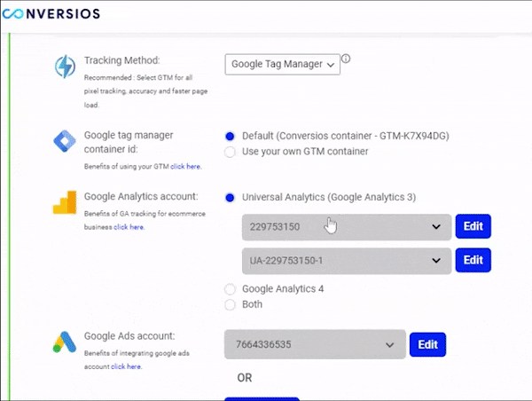Open the 7664336535 Google Ads account dropdown
The image size is (532, 401).
tap(315, 344)
